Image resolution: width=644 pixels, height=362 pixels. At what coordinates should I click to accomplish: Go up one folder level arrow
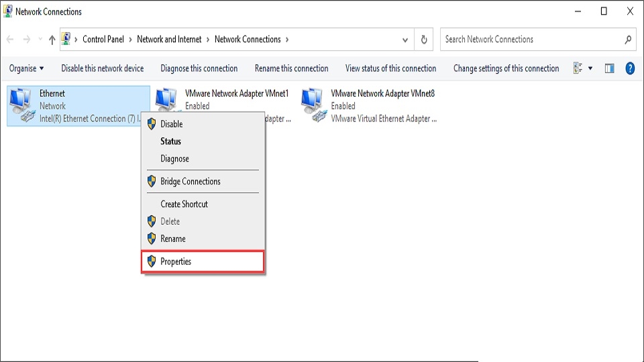(x=52, y=40)
